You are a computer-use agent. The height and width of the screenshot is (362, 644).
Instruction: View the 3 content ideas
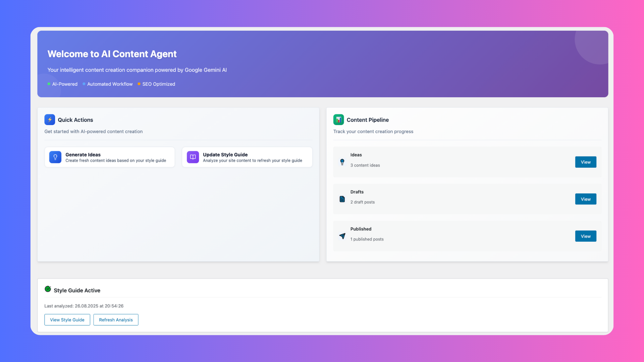(x=585, y=162)
